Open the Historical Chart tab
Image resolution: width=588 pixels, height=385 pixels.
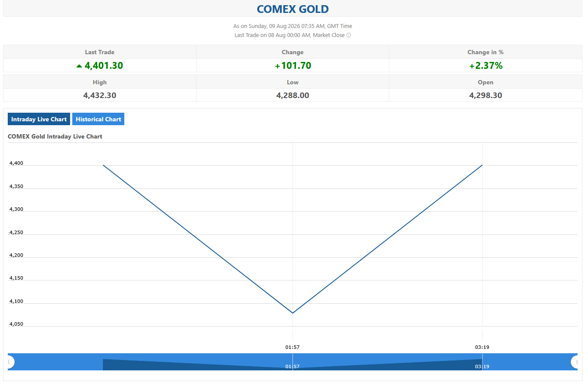pos(99,119)
